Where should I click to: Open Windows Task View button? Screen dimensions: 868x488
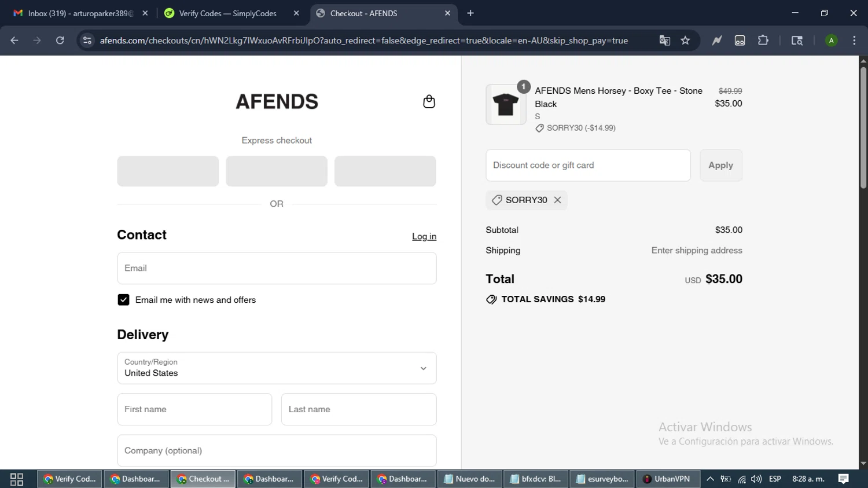click(17, 479)
